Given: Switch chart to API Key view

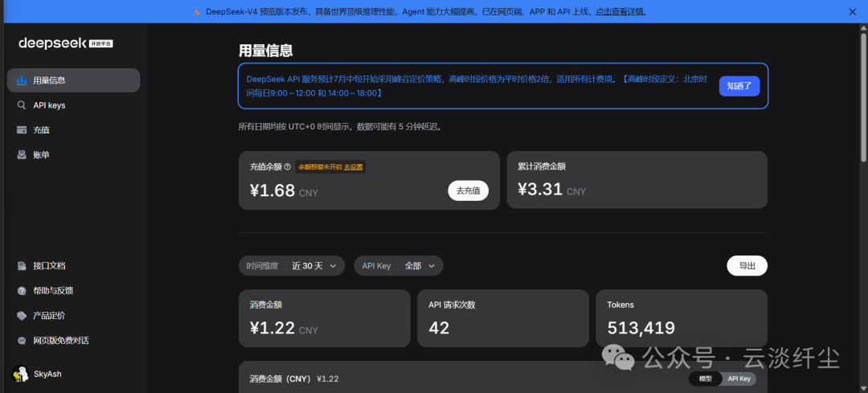Looking at the screenshot, I should pos(739,379).
